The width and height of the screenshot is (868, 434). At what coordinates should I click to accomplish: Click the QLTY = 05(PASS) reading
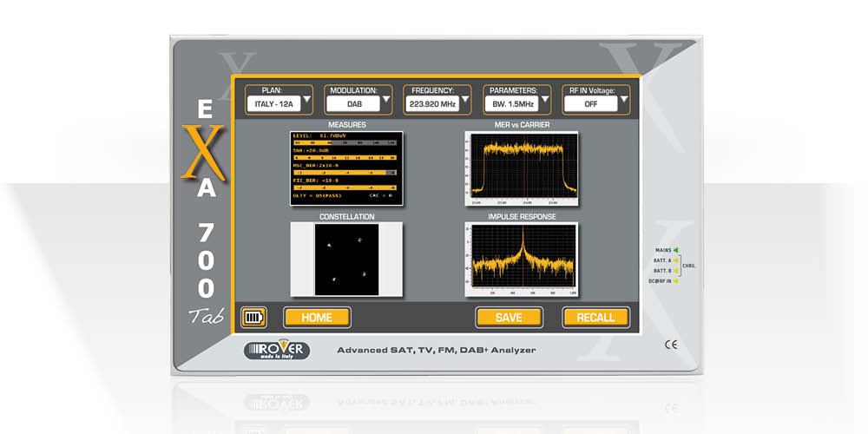[x=317, y=195]
